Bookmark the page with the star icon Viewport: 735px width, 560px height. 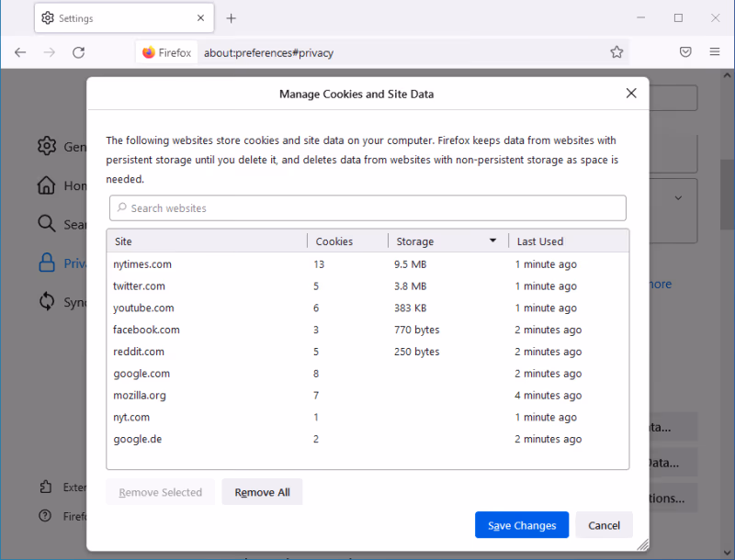616,52
